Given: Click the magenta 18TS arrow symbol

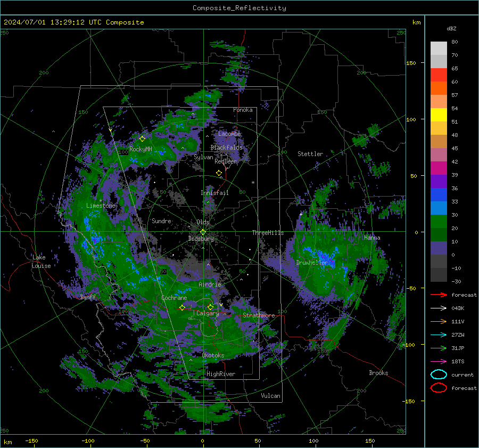Looking at the screenshot, I should tap(439, 362).
